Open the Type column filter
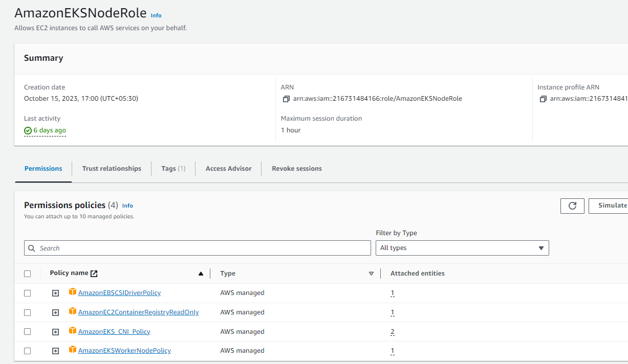This screenshot has width=628, height=364. tap(371, 273)
